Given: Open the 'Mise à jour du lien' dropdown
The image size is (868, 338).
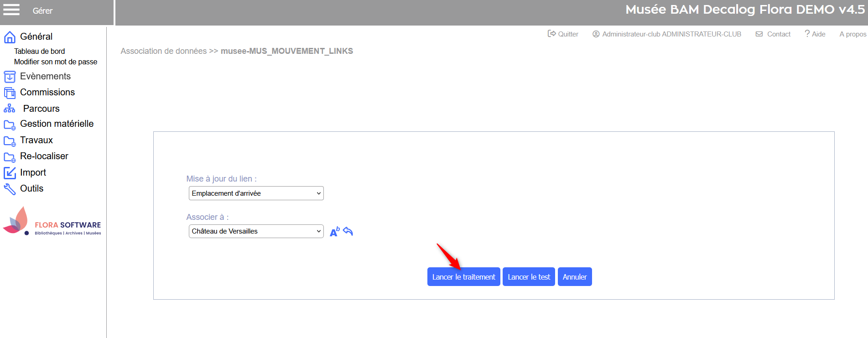Looking at the screenshot, I should (x=256, y=193).
